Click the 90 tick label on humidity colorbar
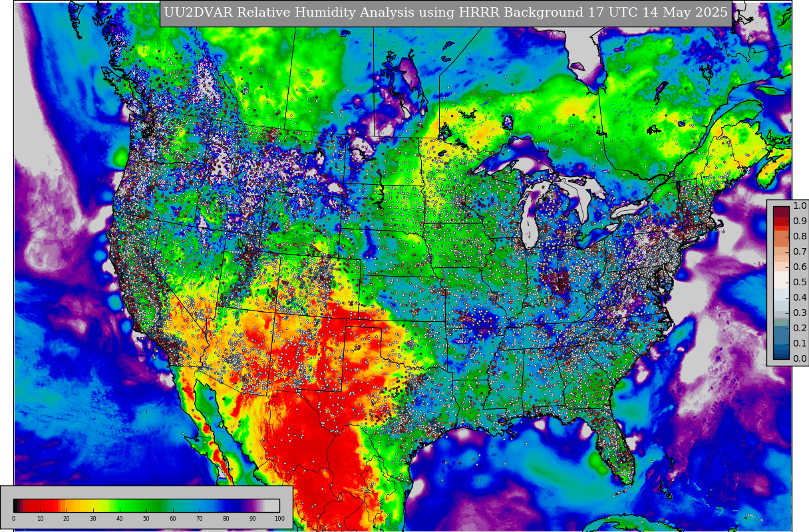The image size is (809, 532). click(253, 519)
